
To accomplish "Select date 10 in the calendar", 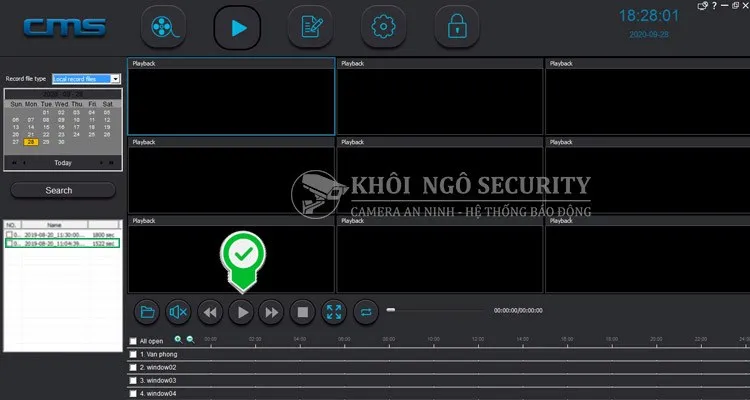I will (x=77, y=120).
